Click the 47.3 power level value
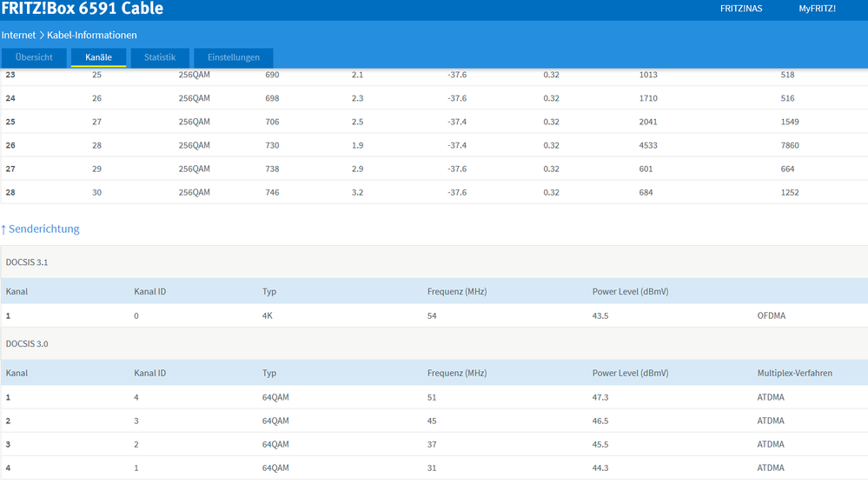 click(600, 397)
